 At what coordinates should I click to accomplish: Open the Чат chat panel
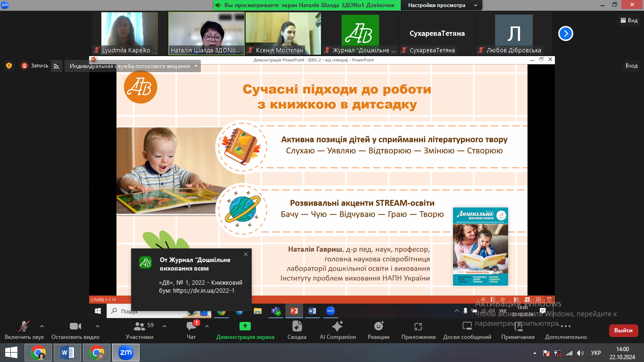(191, 330)
